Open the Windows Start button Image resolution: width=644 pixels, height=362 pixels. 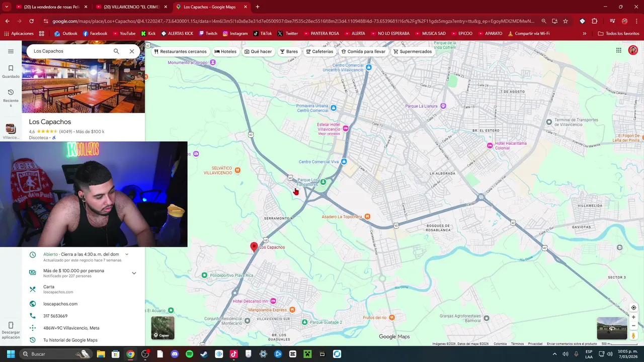point(11,354)
